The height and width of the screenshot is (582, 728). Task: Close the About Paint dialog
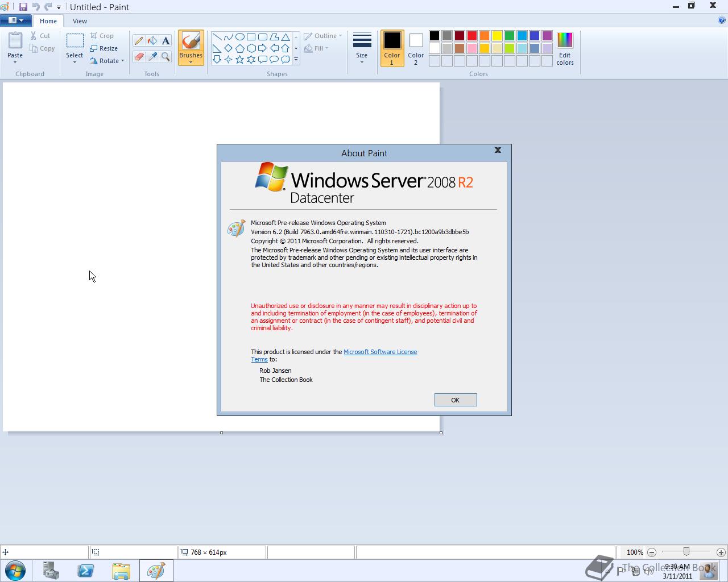(x=498, y=150)
